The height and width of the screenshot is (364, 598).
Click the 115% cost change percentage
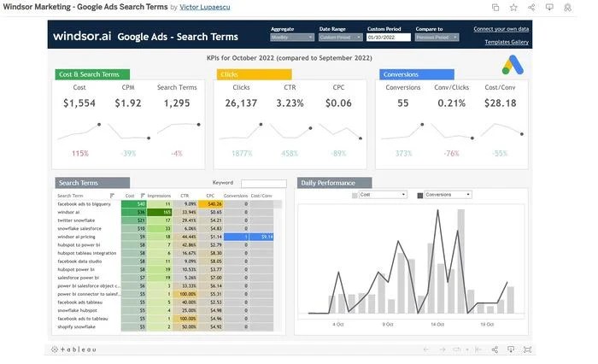80,154
